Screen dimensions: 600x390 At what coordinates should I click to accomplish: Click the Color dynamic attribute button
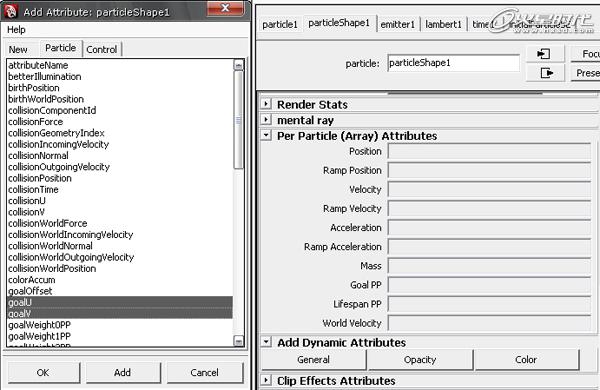point(526,360)
